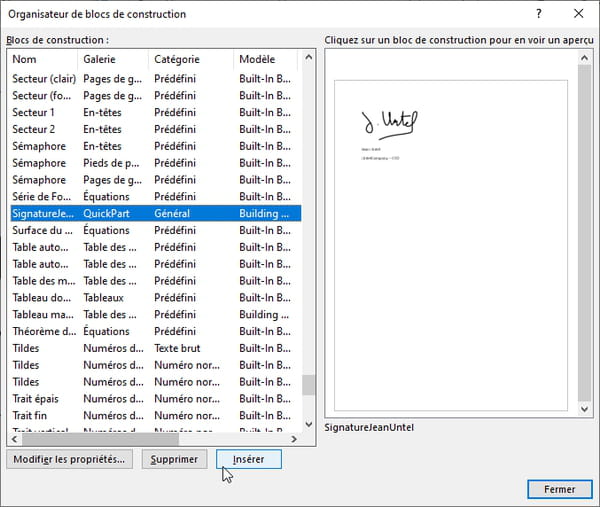
Task: Select the Série de Fo... row
Action: tap(156, 197)
